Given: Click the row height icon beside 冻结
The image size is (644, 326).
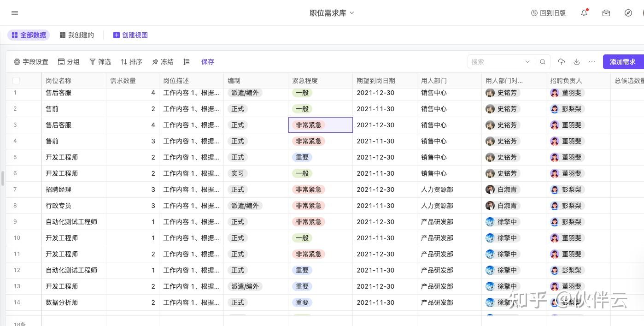Looking at the screenshot, I should tap(187, 62).
